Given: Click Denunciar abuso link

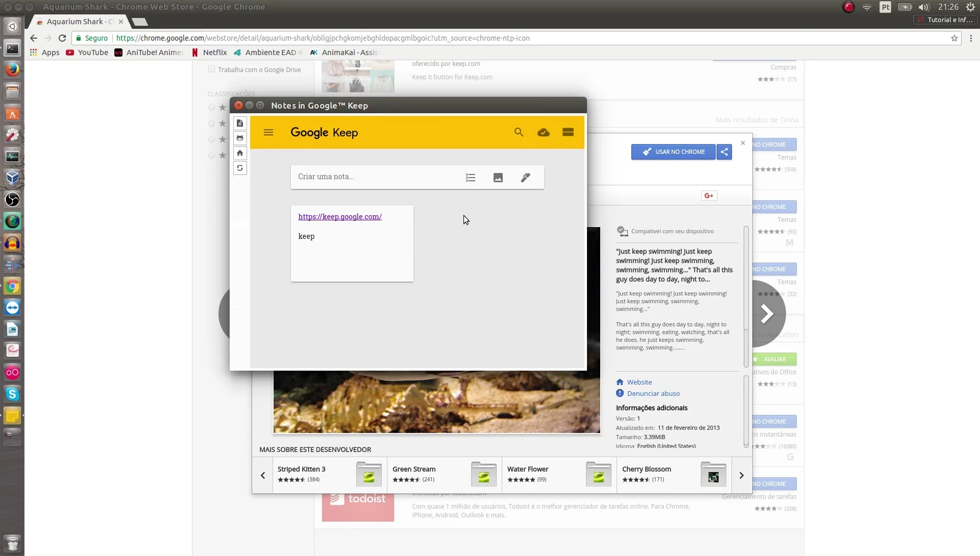Looking at the screenshot, I should (x=653, y=393).
